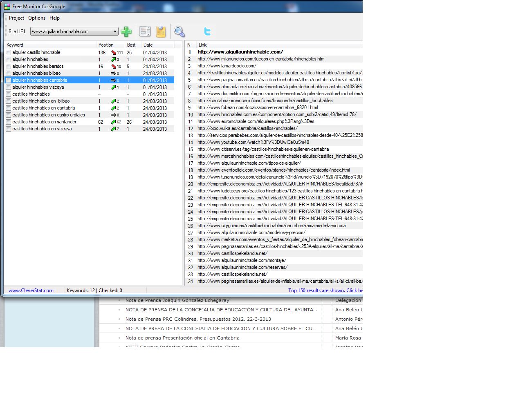525x420 pixels.
Task: Check the 'castillos hinchables en bilbao' checkbox
Action: pos(8,101)
